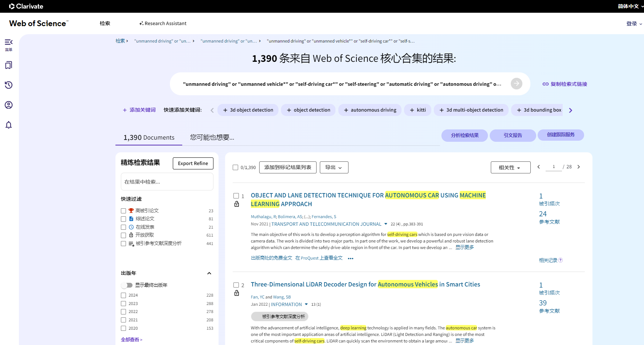Click open access lock icon for result 1
The width and height of the screenshot is (644, 345).
pyautogui.click(x=237, y=204)
